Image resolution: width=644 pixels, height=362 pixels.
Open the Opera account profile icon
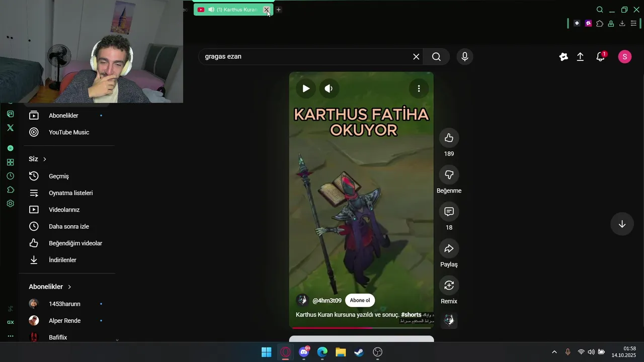(x=611, y=24)
